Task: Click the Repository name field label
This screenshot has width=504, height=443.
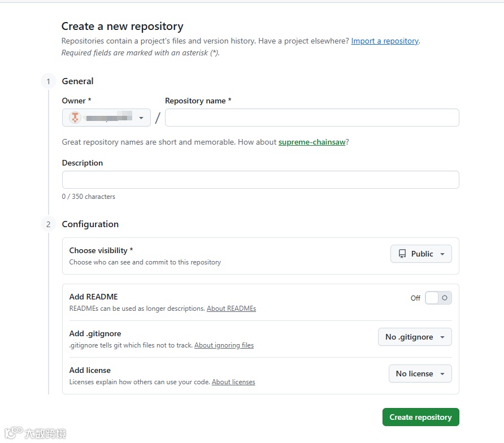Action: click(x=198, y=101)
